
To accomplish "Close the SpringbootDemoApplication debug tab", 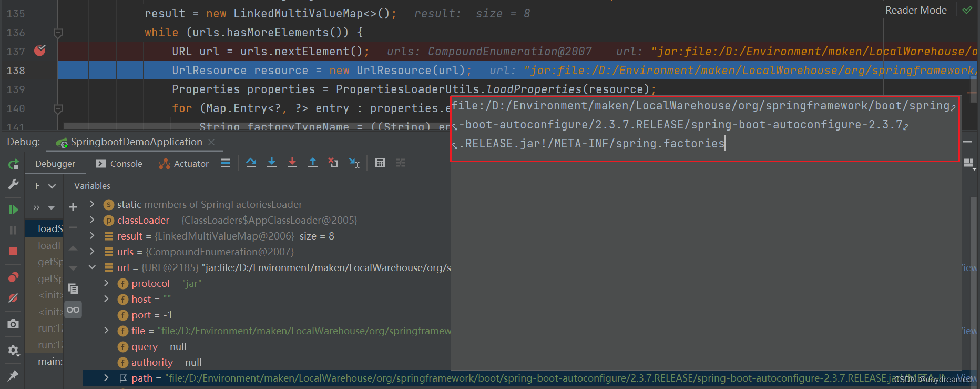I will click(211, 142).
